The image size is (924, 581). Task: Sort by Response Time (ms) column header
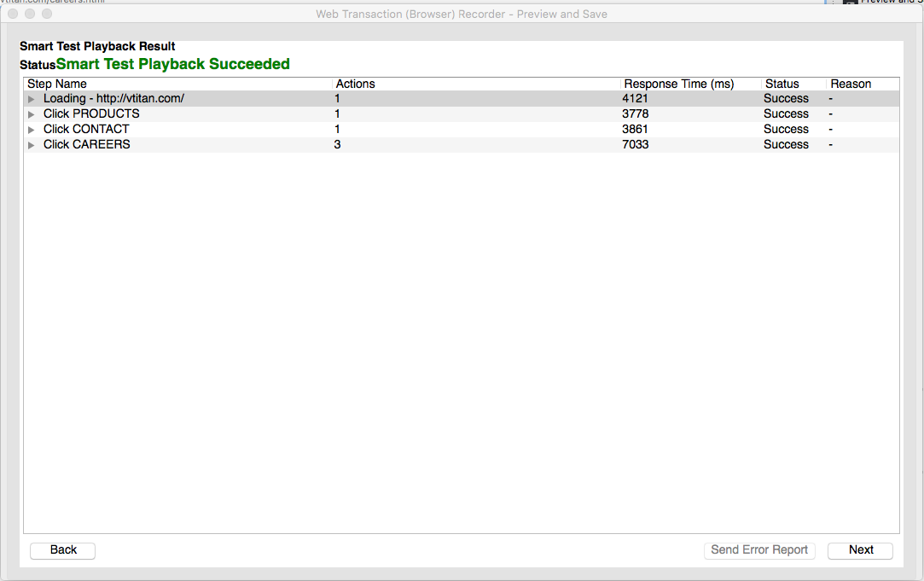tap(678, 84)
